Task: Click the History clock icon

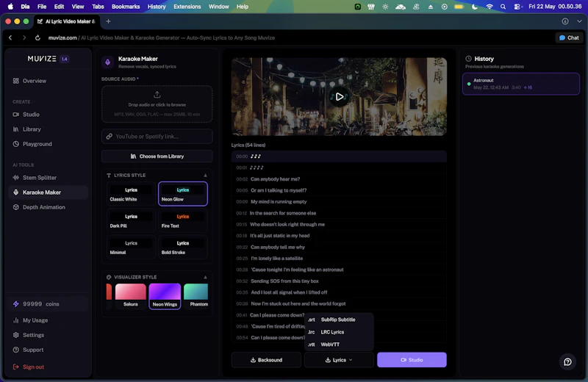Action: pos(468,59)
